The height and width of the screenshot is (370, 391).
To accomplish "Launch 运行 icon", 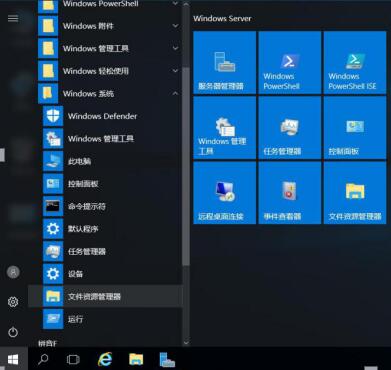I will (53, 319).
